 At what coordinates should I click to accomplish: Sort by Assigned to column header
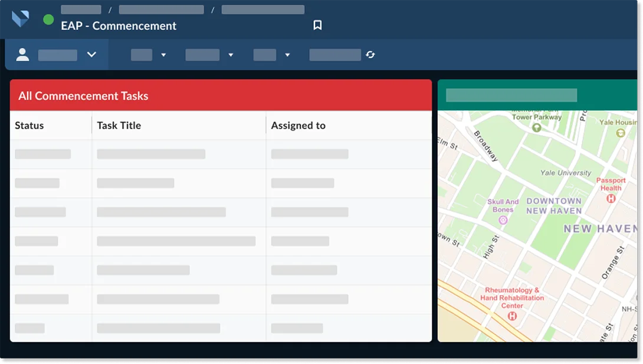298,126
